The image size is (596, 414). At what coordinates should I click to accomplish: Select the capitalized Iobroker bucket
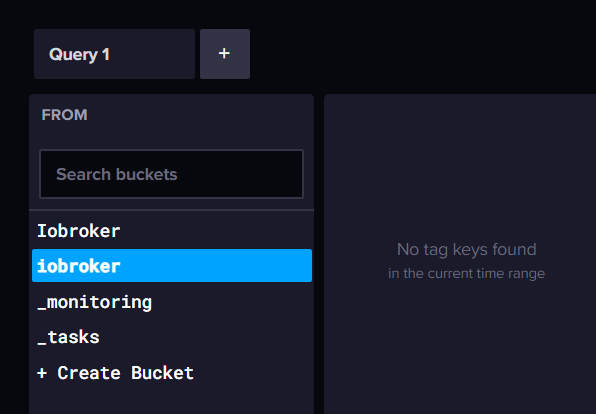172,231
